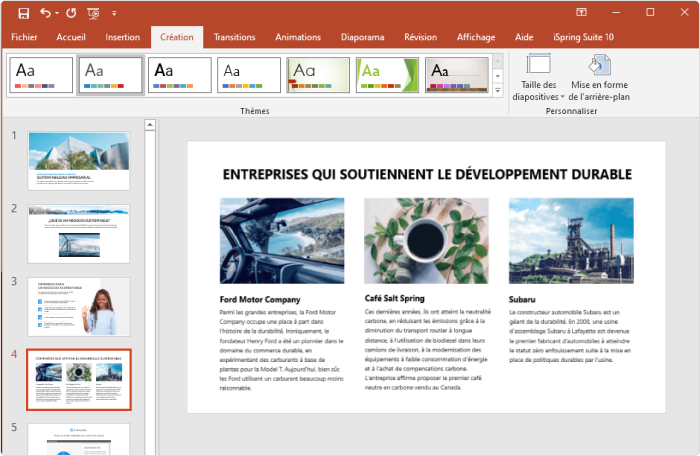
Task: Select slide 2 thumbnail with wind turbine
Action: tap(79, 234)
